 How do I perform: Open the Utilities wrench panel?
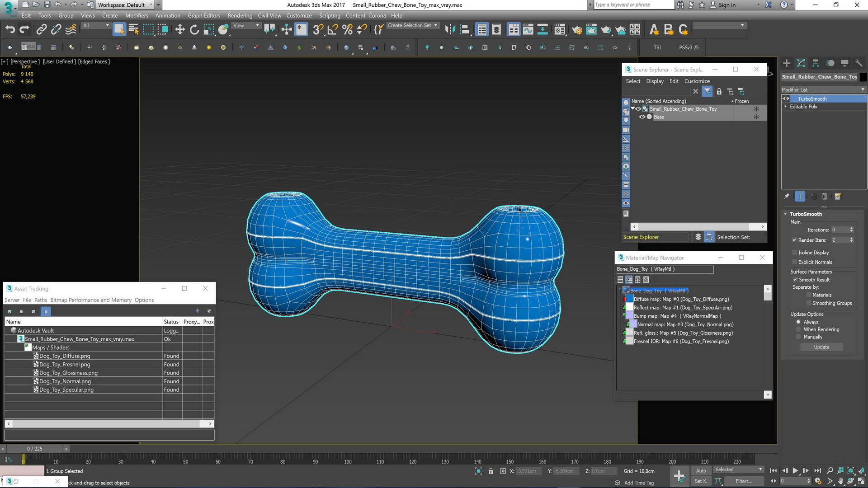click(x=859, y=63)
